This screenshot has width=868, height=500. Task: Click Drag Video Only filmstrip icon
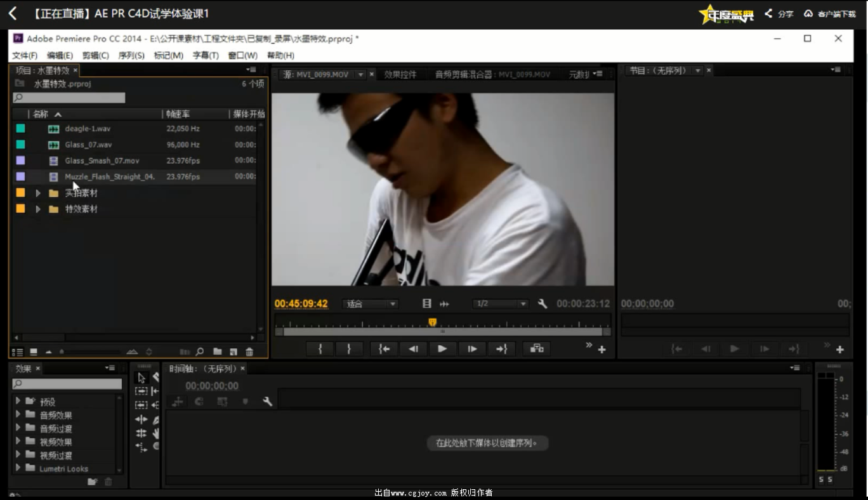pos(427,304)
